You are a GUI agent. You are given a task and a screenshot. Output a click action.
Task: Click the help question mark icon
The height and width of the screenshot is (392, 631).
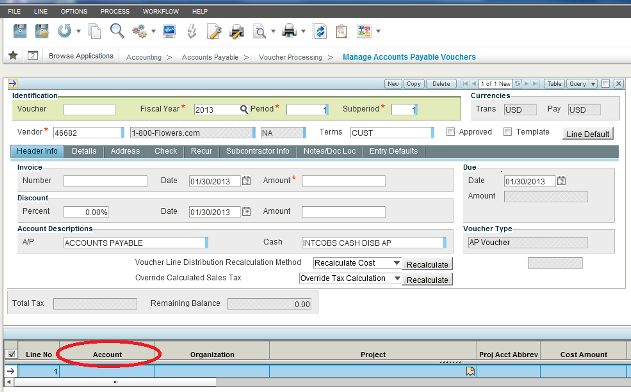33,55
